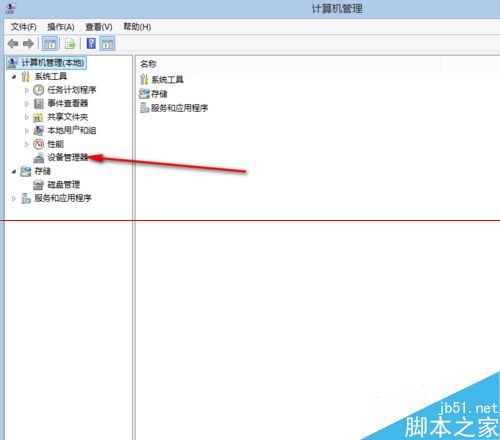
Task: Click the 共享文件夹 folder icon
Action: click(x=38, y=117)
